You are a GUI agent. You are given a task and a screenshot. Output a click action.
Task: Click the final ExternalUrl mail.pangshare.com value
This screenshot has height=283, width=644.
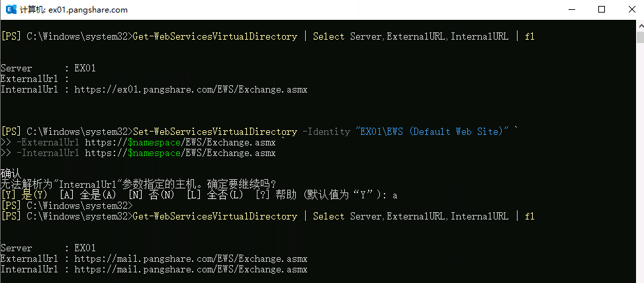point(191,259)
